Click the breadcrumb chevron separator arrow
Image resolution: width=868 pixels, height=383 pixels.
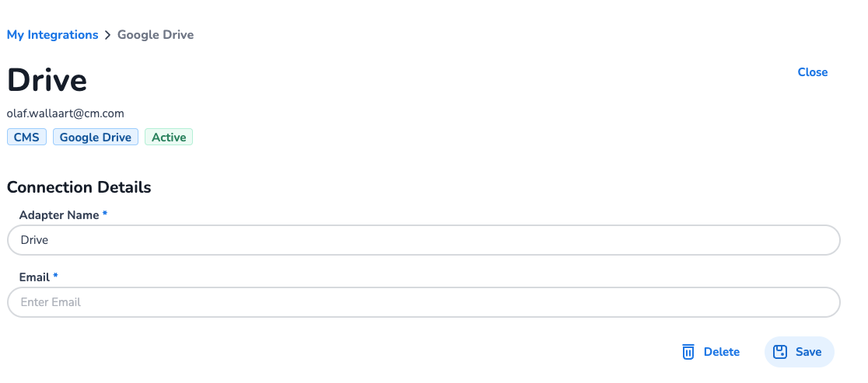tap(107, 35)
